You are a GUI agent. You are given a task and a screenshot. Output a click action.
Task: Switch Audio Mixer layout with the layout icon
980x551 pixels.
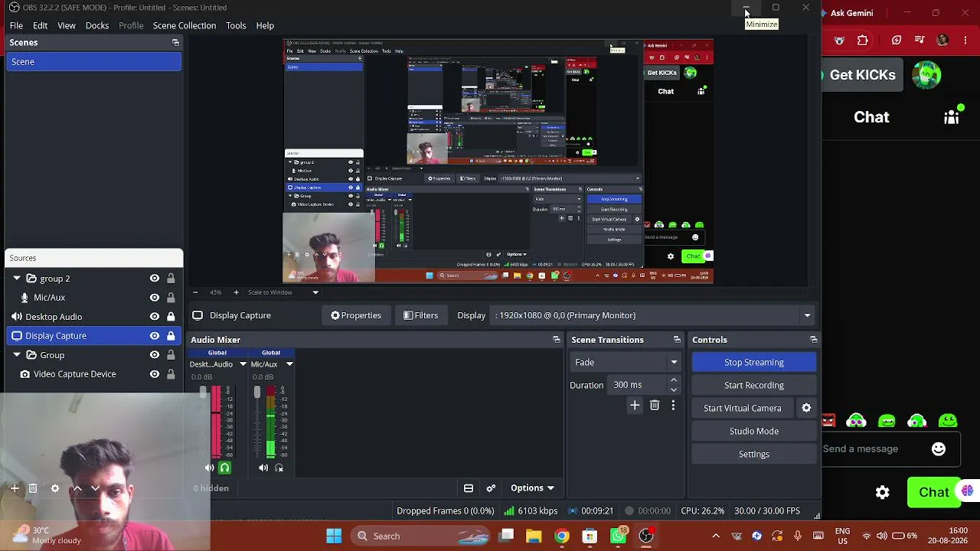pyautogui.click(x=469, y=488)
